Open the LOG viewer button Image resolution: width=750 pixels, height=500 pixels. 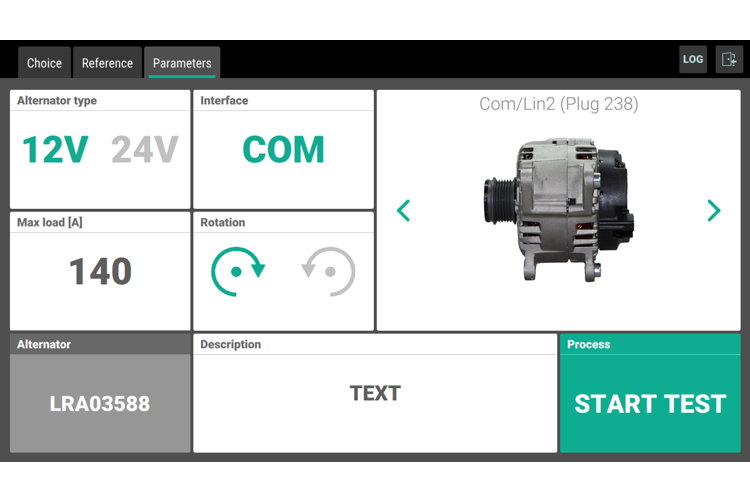tap(693, 59)
